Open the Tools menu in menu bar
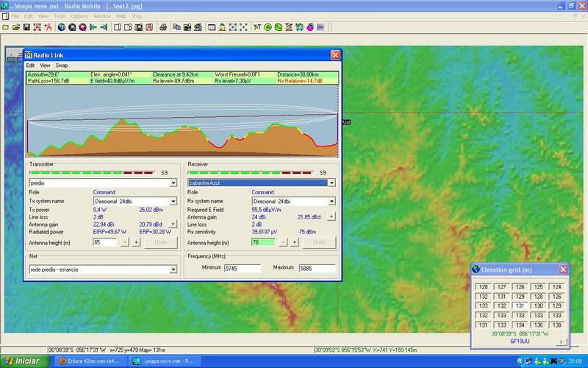Screen dimensions: 588x368 tap(60, 15)
